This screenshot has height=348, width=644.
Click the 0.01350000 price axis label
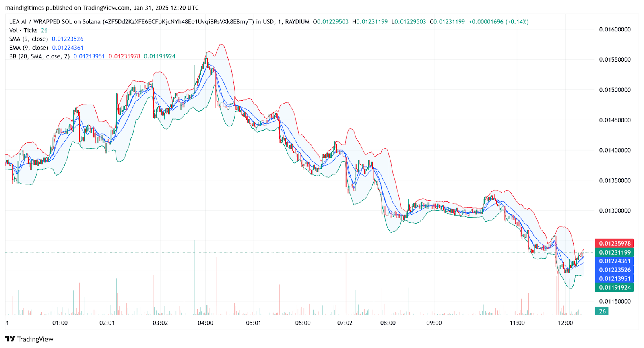[615, 180]
